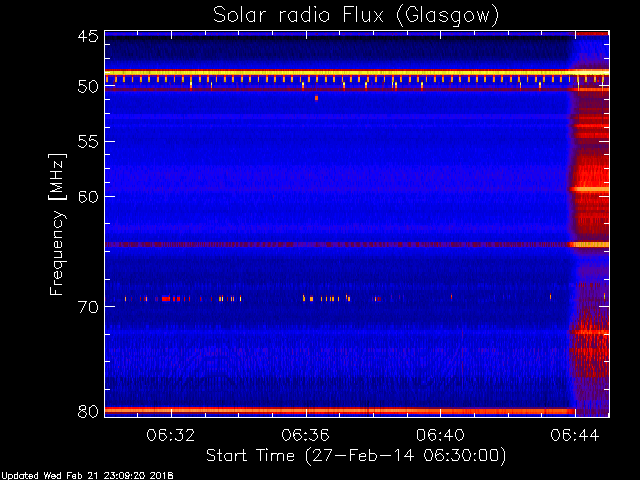Click the 'Start Time (27-Feb-14 06:30:00)' label
640x480 pixels.
click(x=356, y=456)
